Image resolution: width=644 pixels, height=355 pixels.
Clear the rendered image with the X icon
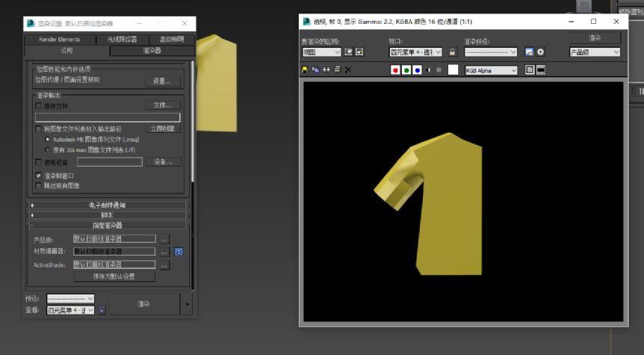pyautogui.click(x=348, y=70)
